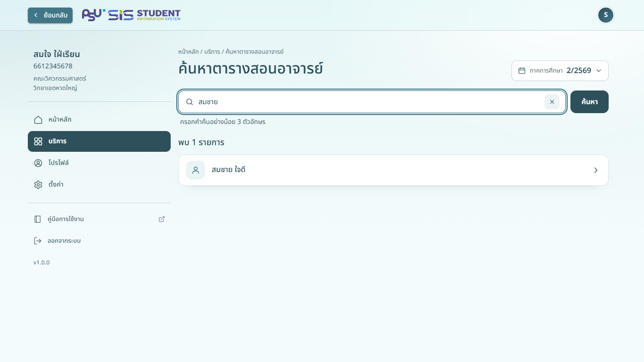Open the คู่มือการใช้งาน link
Image resolution: width=644 pixels, height=362 pixels.
click(99, 219)
